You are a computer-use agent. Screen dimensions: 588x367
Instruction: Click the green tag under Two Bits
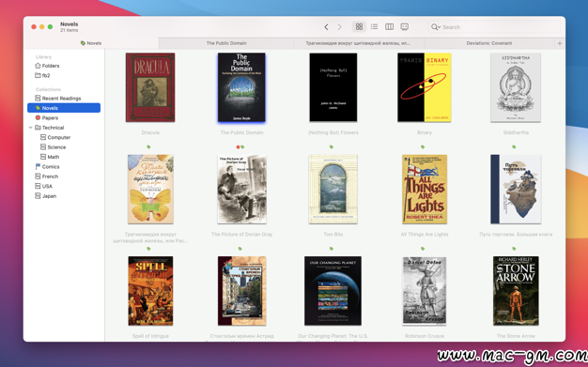[x=332, y=249]
